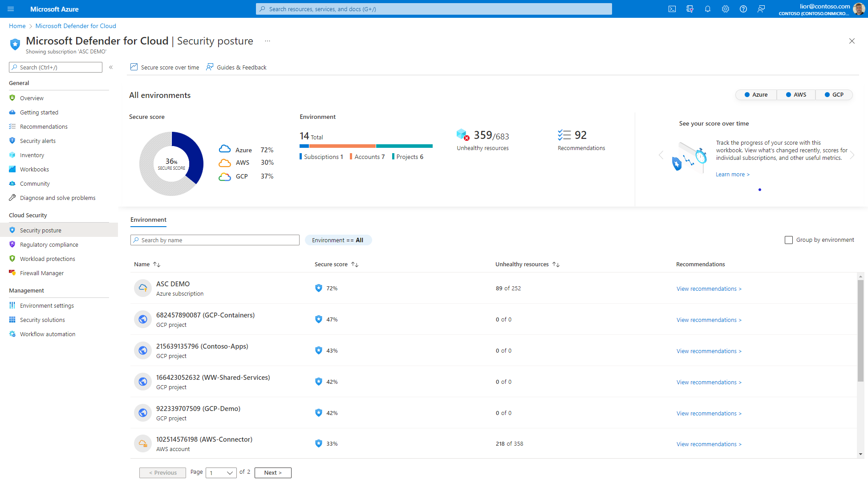View recommendations for ASC DEMO
The height and width of the screenshot is (484, 868).
click(709, 289)
